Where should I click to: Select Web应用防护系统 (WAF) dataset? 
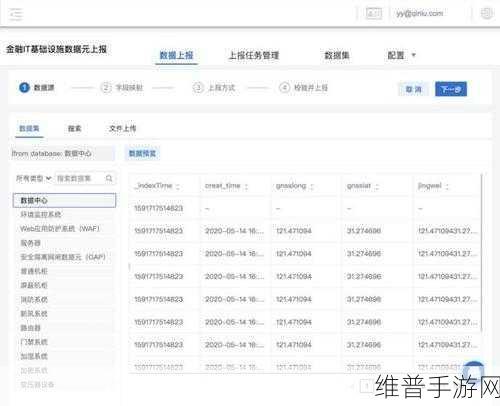click(x=60, y=229)
